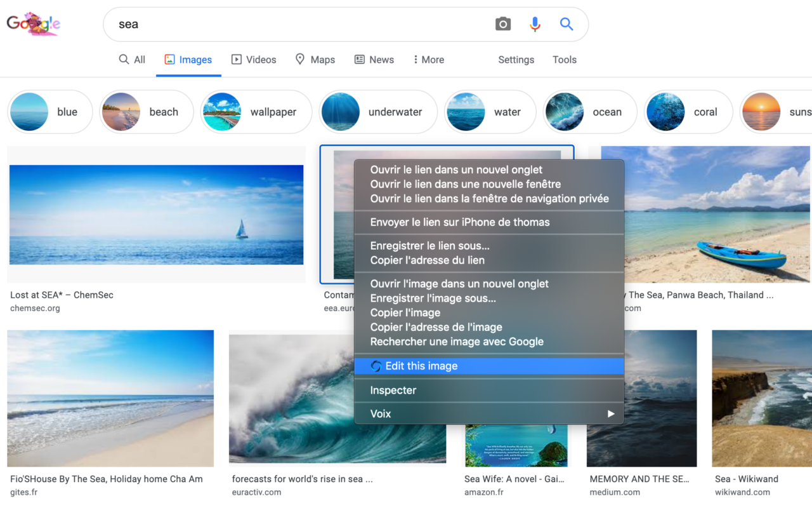
Task: Select 'Enregistrer le lien sous...'
Action: pyautogui.click(x=489, y=246)
